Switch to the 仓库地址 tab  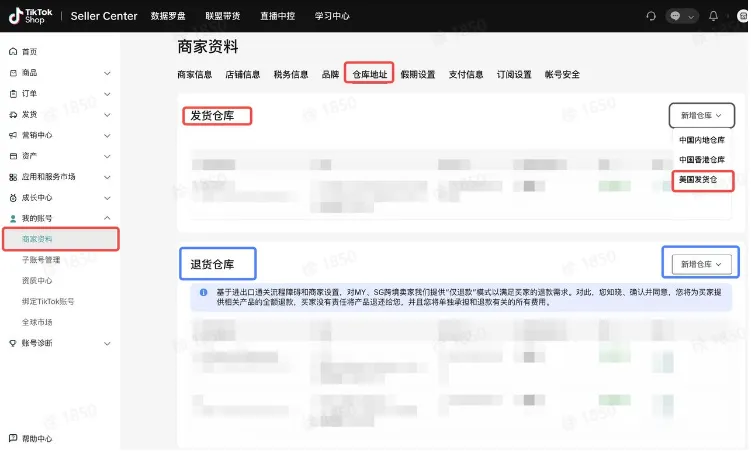tap(370, 75)
